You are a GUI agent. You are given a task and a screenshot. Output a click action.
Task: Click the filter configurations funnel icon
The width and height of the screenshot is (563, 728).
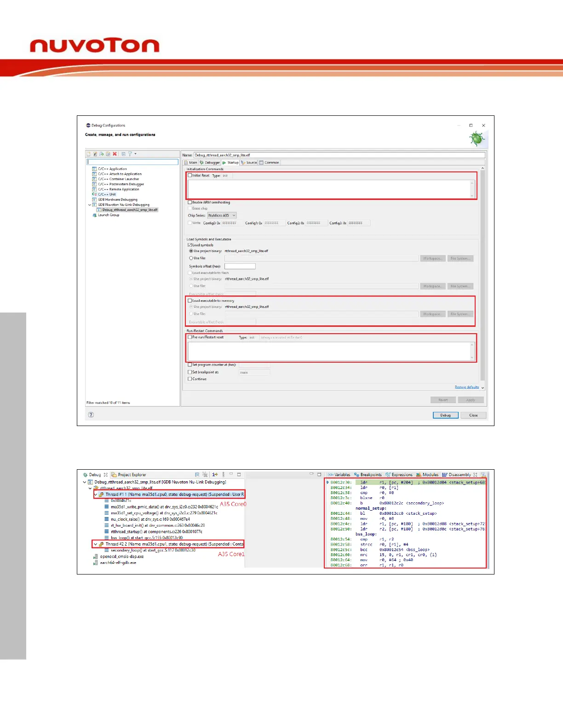click(130, 154)
